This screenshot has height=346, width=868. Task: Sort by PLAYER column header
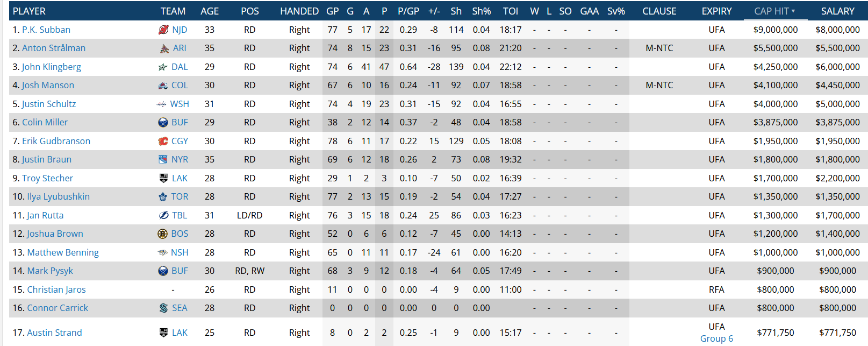click(29, 11)
